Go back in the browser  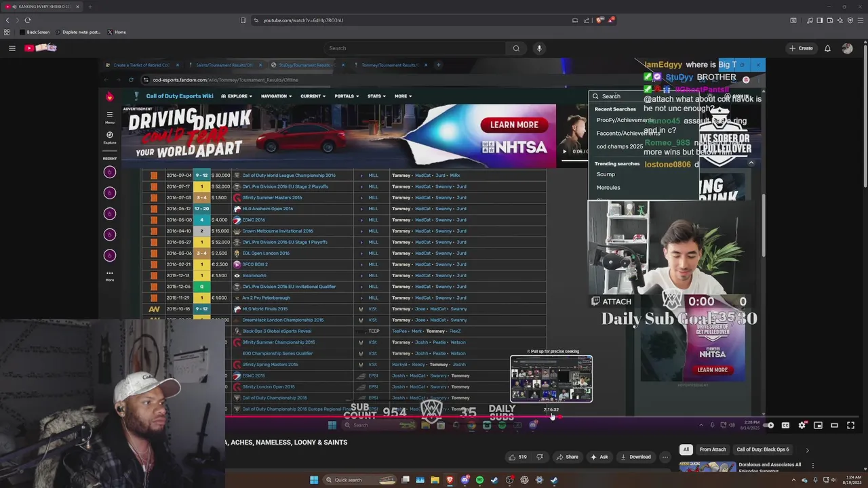(x=7, y=20)
